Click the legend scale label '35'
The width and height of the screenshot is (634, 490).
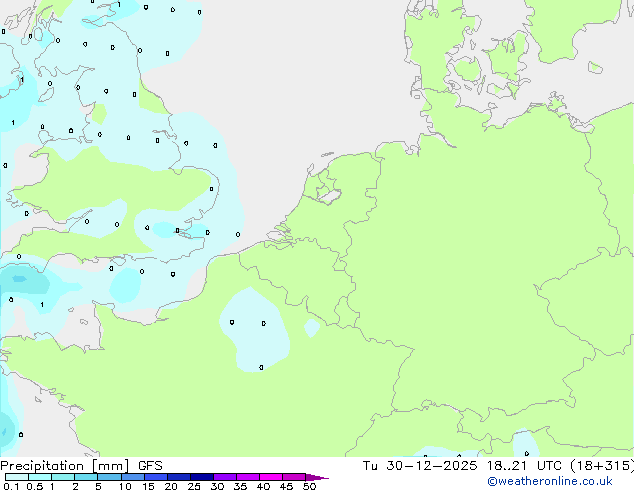pyautogui.click(x=240, y=486)
